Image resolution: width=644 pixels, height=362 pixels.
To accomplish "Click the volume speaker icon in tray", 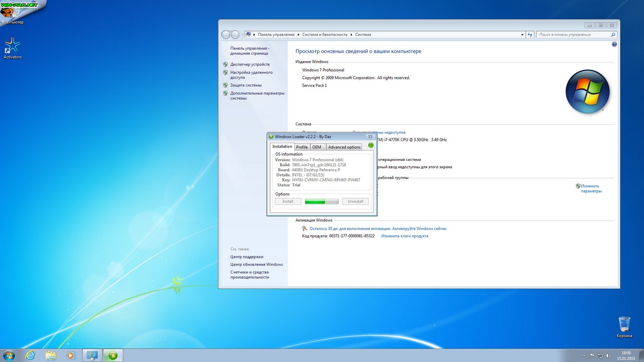I will pyautogui.click(x=608, y=356).
